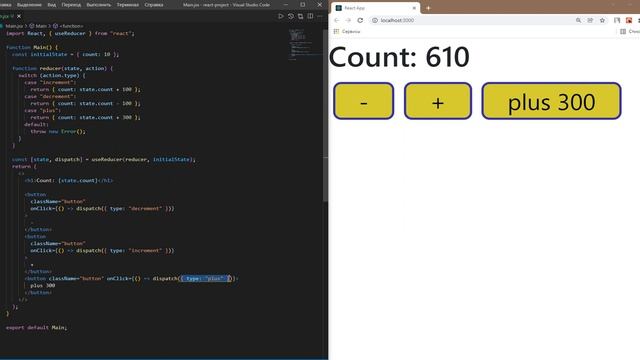The height and width of the screenshot is (360, 640).
Task: Open the reading list extension icon
Action: pos(617,20)
